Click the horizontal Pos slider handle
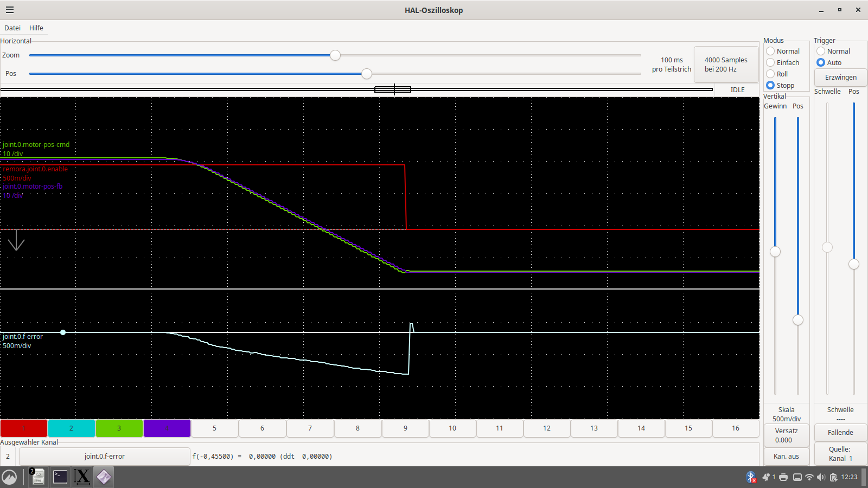This screenshot has height=488, width=868. pos(367,74)
